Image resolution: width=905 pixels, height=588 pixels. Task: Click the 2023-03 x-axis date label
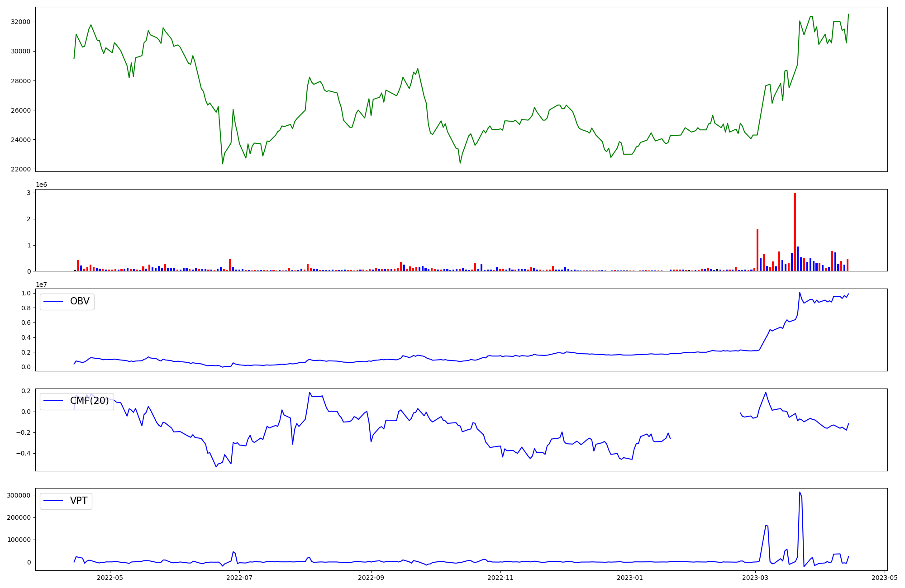pos(756,578)
